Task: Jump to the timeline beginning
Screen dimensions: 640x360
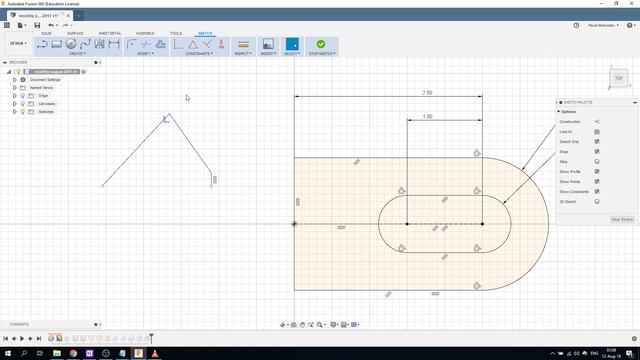Action: click(x=5, y=338)
